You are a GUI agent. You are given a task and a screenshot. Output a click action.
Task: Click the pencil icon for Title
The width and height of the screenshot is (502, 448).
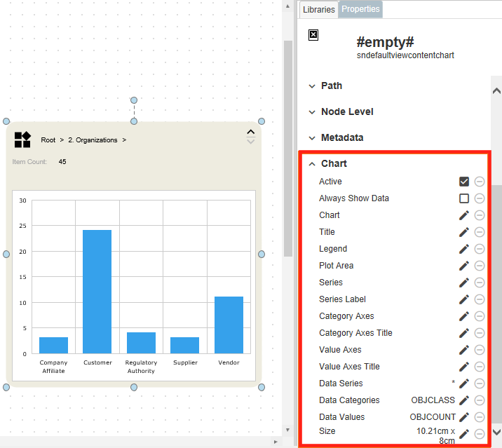click(463, 232)
